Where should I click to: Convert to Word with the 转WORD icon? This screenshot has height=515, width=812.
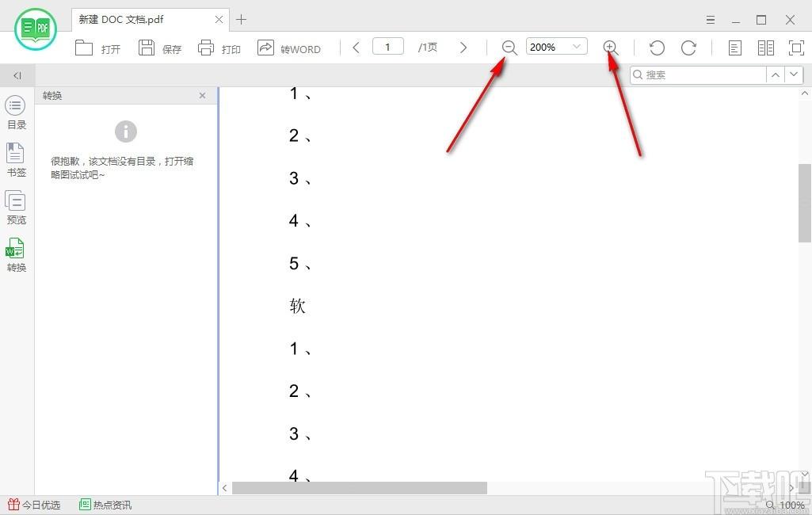pos(265,48)
